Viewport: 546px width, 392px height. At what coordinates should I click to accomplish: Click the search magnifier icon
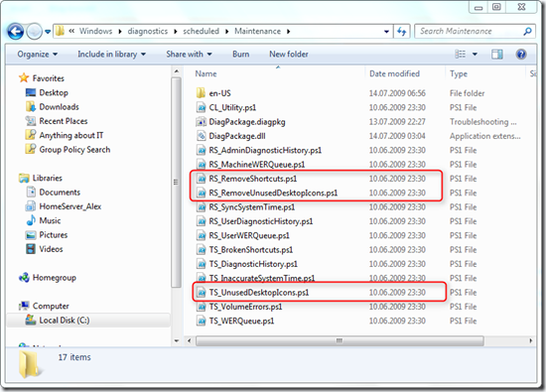click(x=528, y=32)
